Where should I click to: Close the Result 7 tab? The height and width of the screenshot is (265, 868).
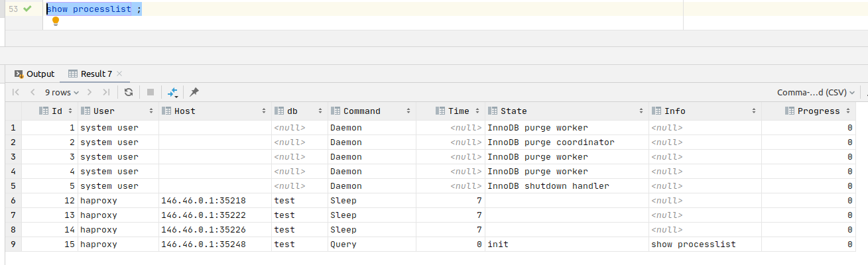pyautogui.click(x=119, y=74)
